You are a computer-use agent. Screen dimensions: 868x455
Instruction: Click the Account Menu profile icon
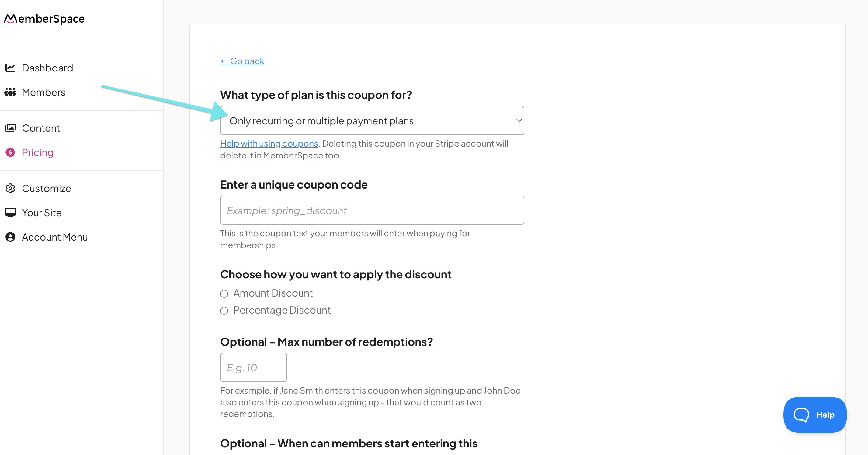point(10,237)
